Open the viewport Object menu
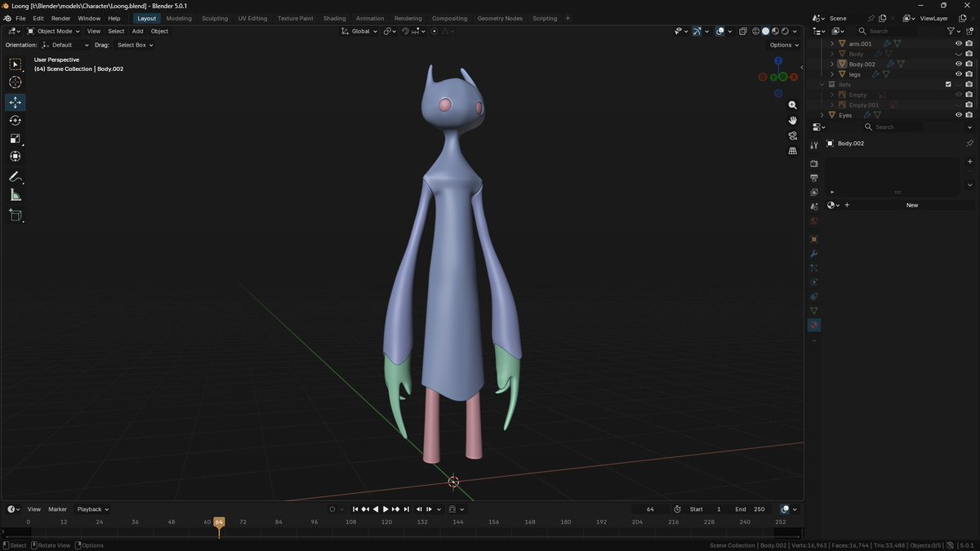 coord(159,31)
